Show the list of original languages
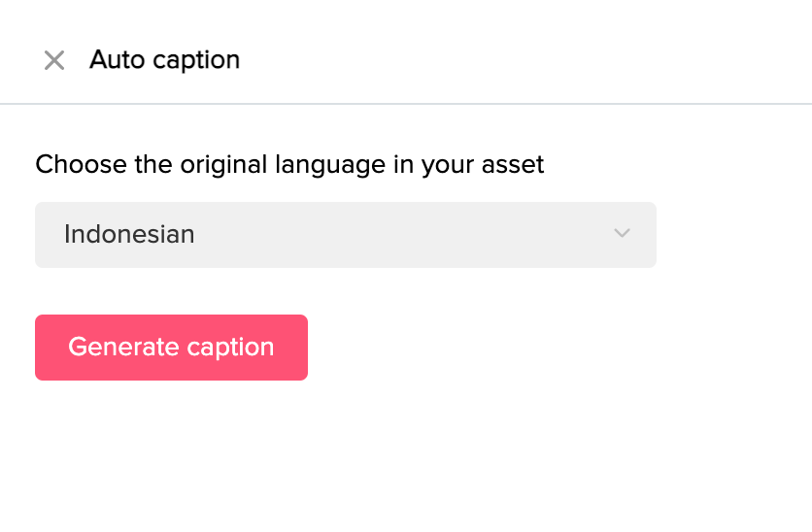The height and width of the screenshot is (532, 812). coord(345,234)
